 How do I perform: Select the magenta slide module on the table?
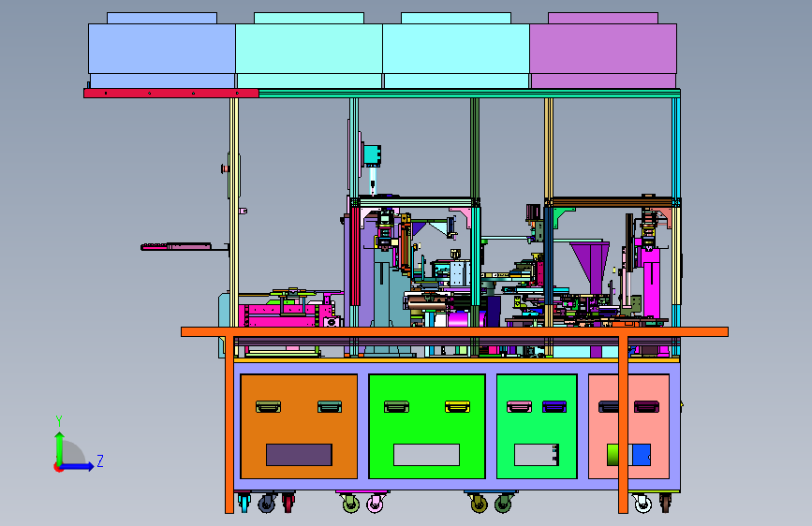[x=286, y=315]
